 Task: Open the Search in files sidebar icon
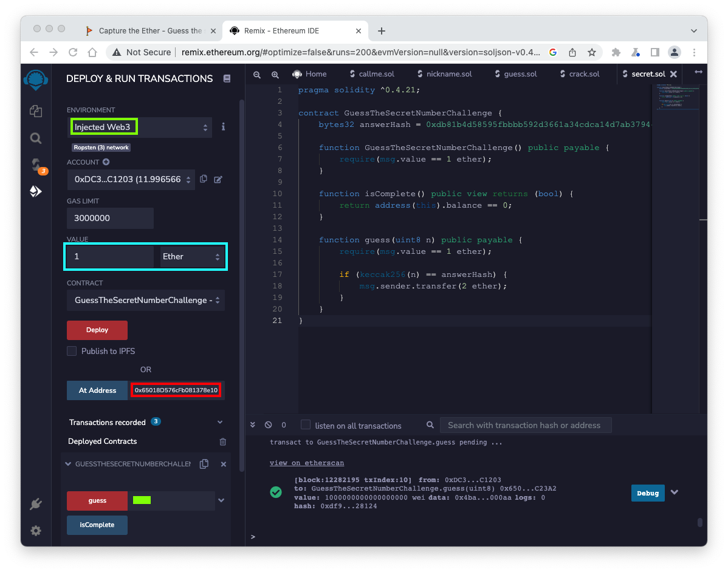36,138
